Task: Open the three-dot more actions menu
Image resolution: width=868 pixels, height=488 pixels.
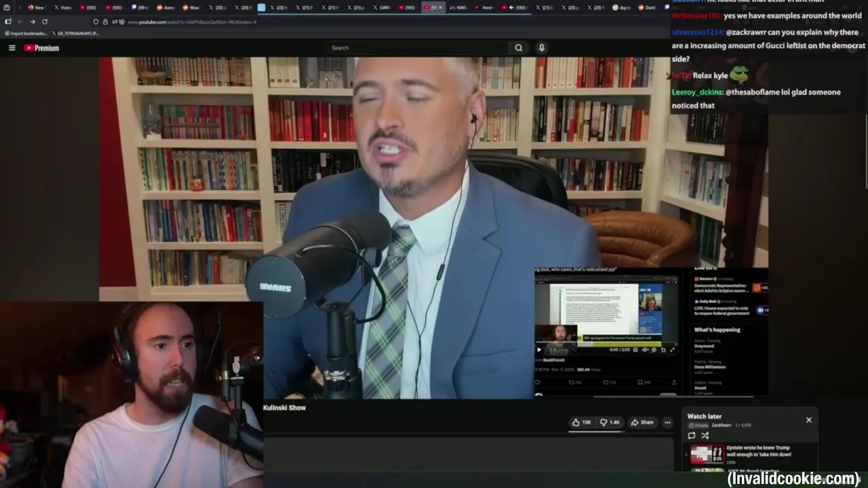Action: [x=667, y=422]
